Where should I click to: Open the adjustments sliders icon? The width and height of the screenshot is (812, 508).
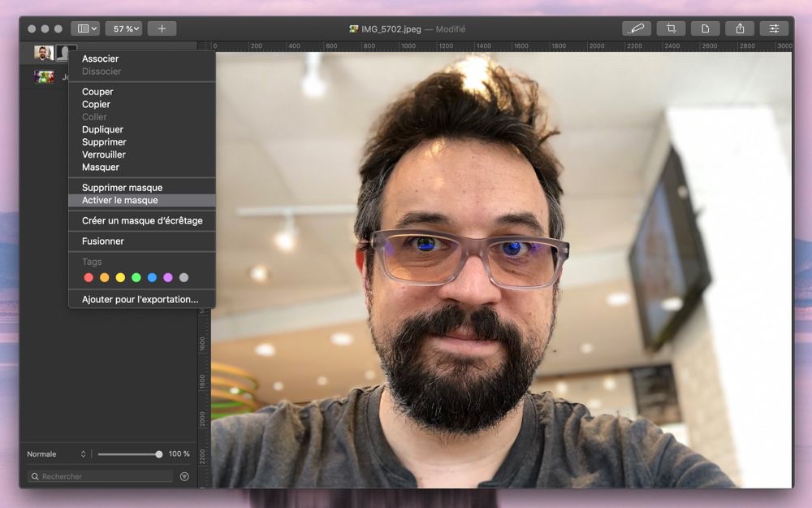(x=774, y=28)
